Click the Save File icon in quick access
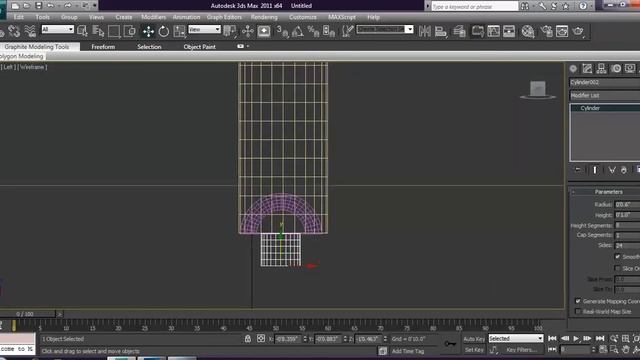The image size is (640, 360). [x=39, y=6]
